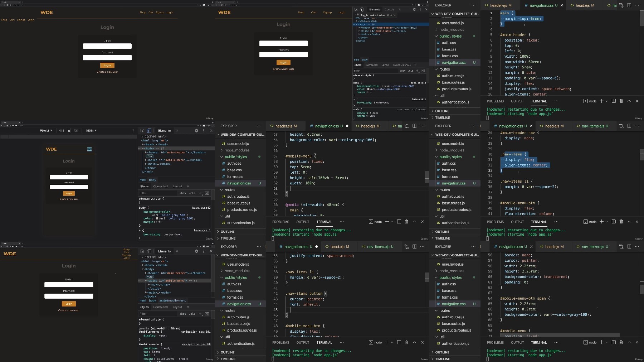Focus the E-Mail input in the browser without DevTools

click(107, 46)
